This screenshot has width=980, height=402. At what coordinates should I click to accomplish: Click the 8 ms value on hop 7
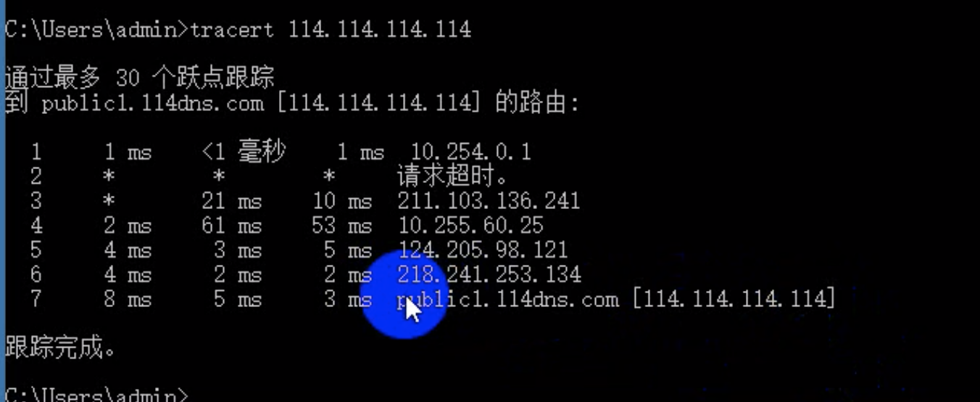[x=128, y=300]
